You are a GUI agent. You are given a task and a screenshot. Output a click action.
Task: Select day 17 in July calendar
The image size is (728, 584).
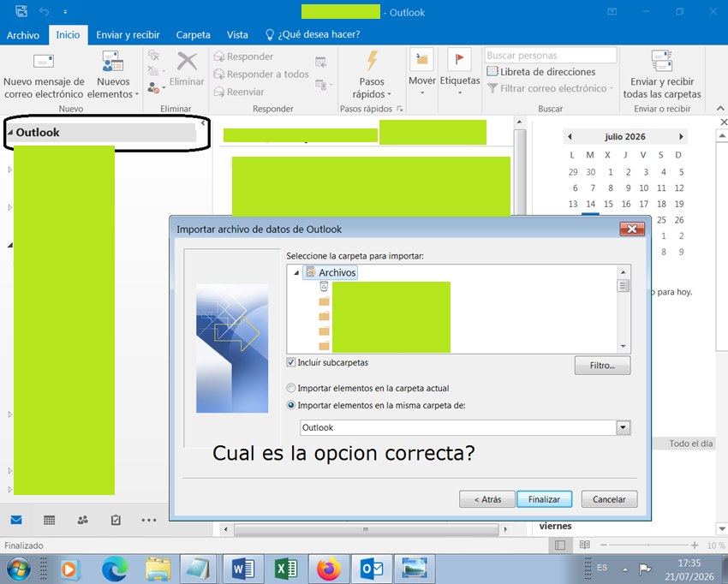pos(643,204)
